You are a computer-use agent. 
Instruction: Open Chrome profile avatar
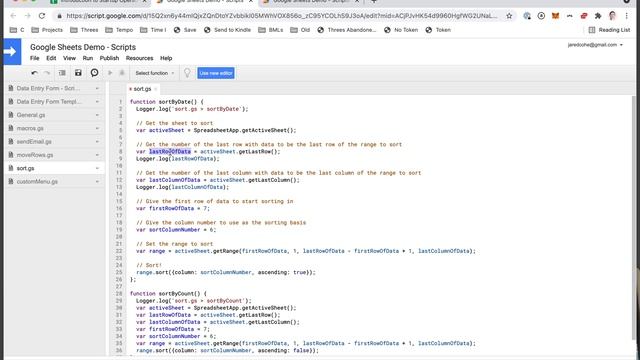612,16
